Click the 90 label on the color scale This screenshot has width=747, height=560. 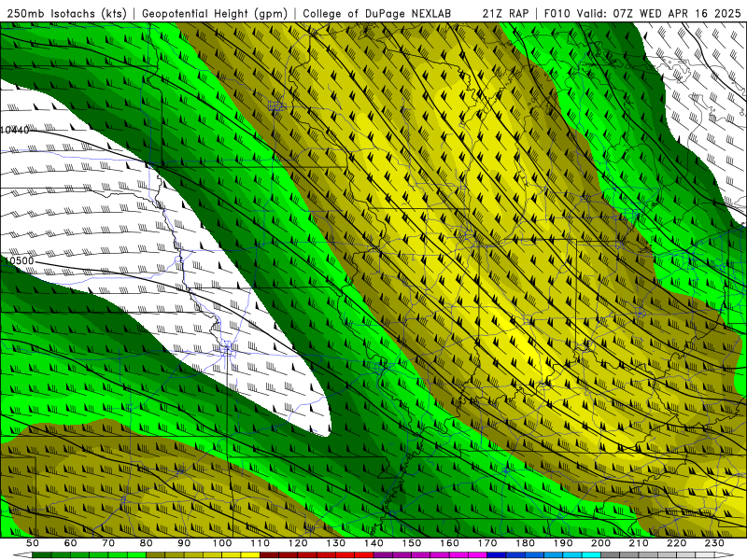pos(184,543)
